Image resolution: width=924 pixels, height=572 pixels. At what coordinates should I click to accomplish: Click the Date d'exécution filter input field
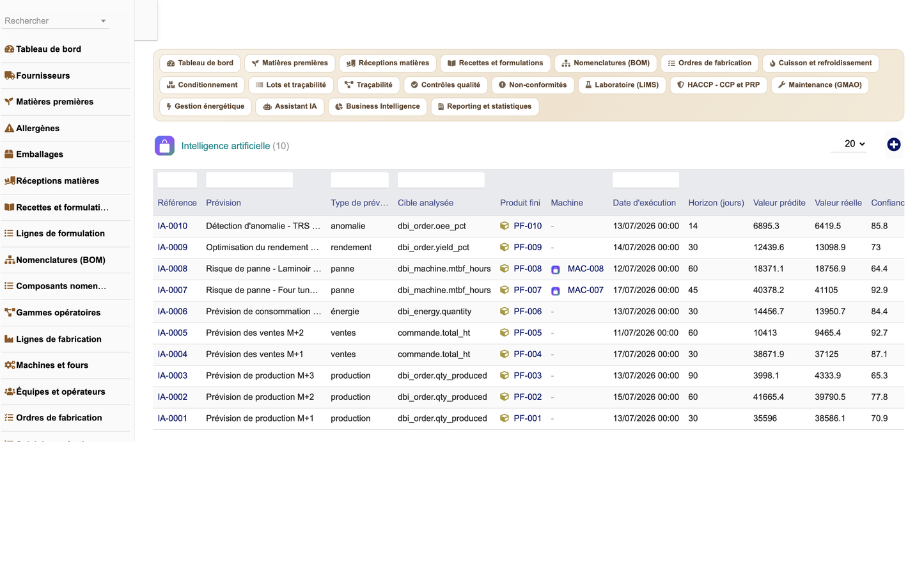pos(646,180)
